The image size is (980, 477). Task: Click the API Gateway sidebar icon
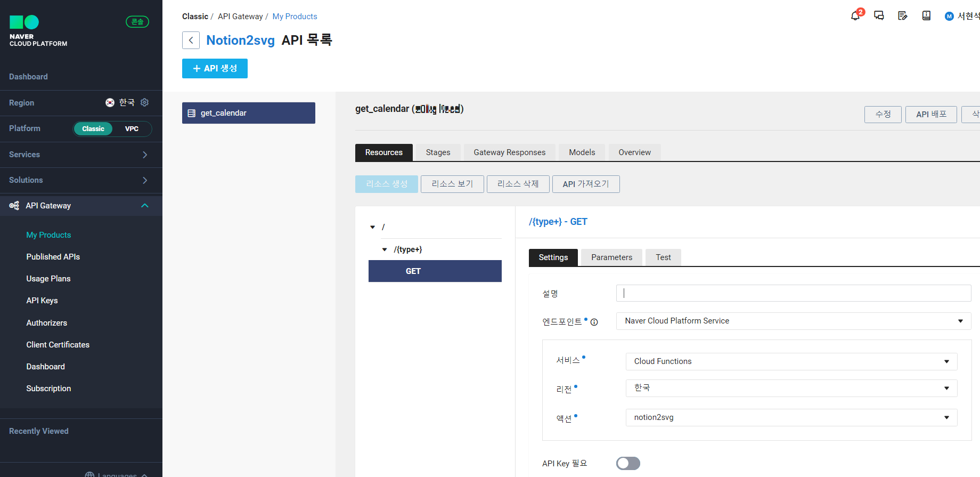pos(14,206)
